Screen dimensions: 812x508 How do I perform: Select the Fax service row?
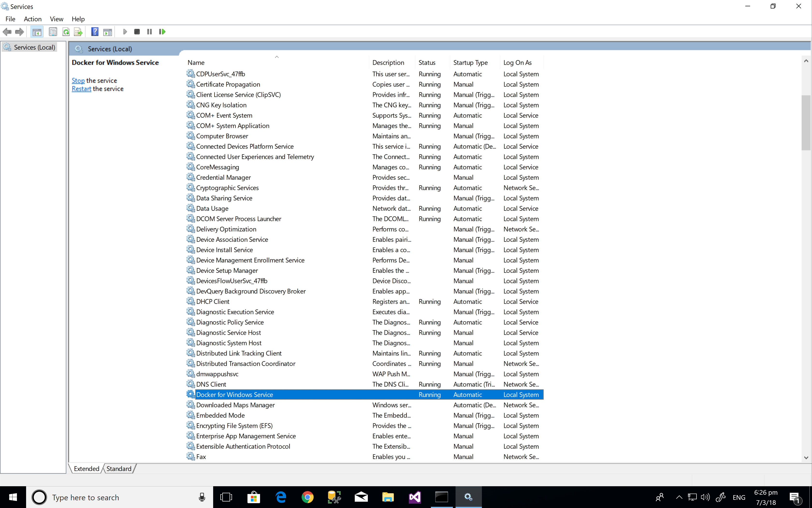coord(365,457)
